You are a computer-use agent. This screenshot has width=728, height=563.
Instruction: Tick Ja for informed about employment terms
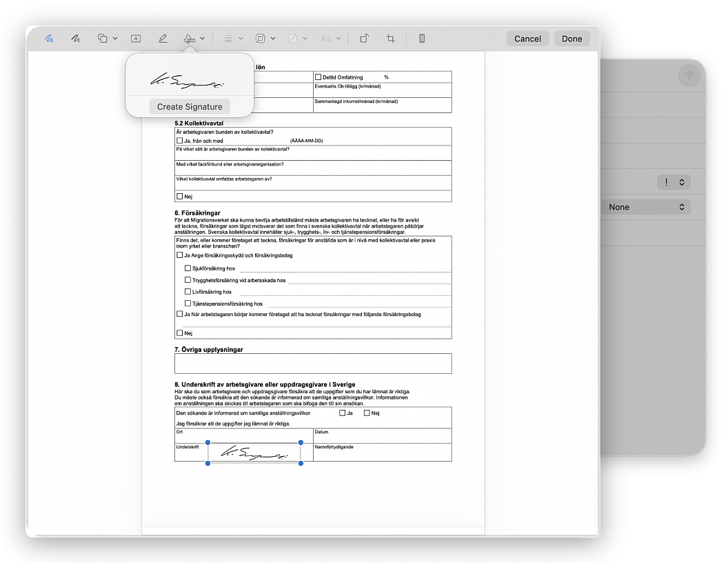click(x=342, y=413)
